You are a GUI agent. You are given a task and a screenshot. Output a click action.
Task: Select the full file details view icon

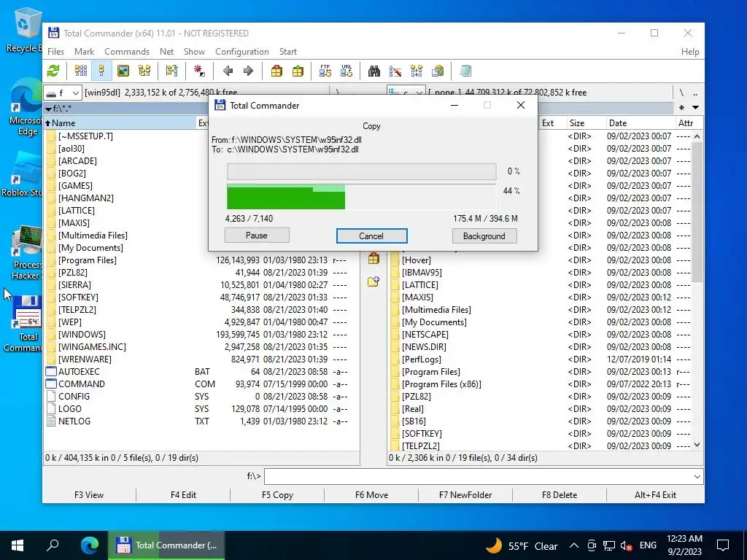tap(101, 71)
